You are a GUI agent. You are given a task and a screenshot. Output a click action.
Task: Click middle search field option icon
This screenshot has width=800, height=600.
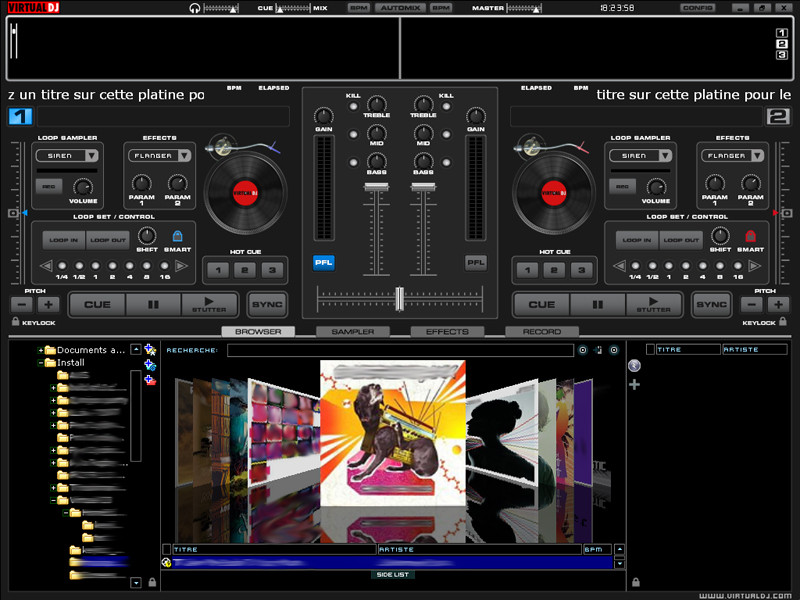[x=598, y=350]
